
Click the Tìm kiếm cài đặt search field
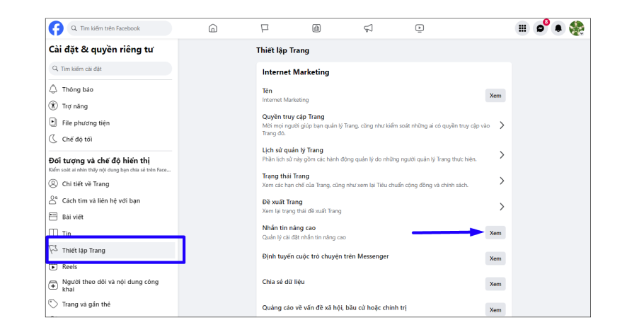110,69
